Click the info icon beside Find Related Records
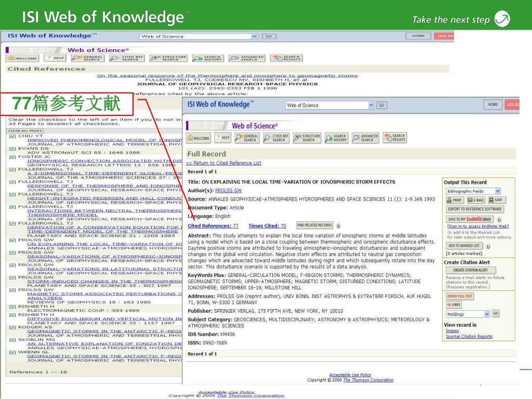Image resolution: width=532 pixels, height=399 pixels. tap(338, 225)
